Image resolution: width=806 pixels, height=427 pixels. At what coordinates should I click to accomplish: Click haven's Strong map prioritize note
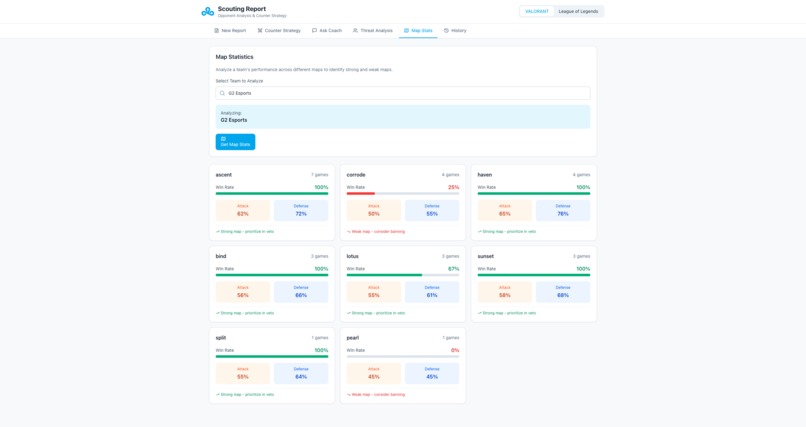tap(509, 231)
